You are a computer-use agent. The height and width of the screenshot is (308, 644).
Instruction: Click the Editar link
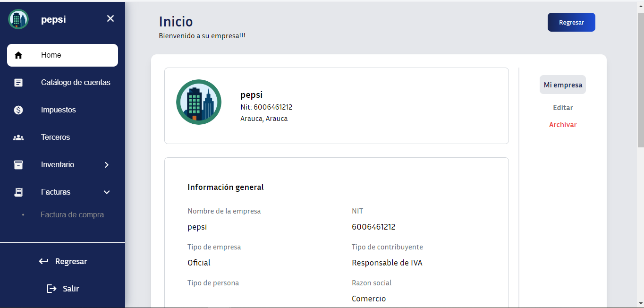[x=562, y=107]
